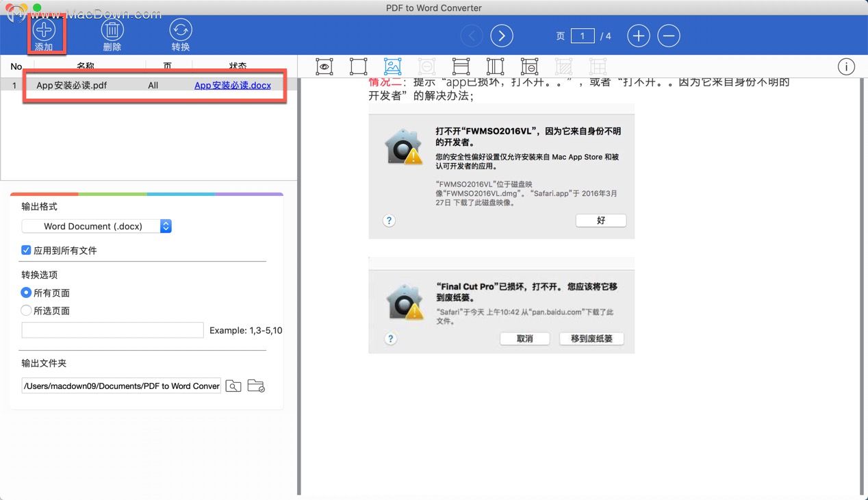Screen dimensions: 868x500
Task: Start conversion with the 转换 button
Action: [181, 34]
